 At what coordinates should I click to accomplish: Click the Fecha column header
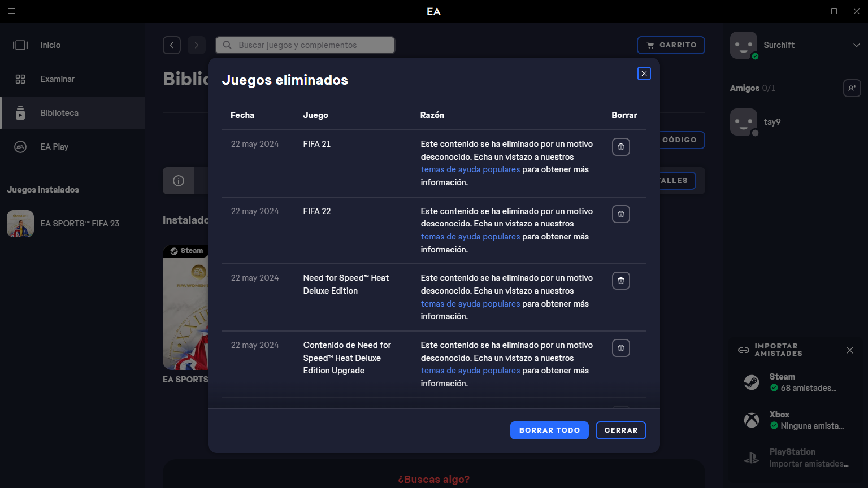pos(242,115)
